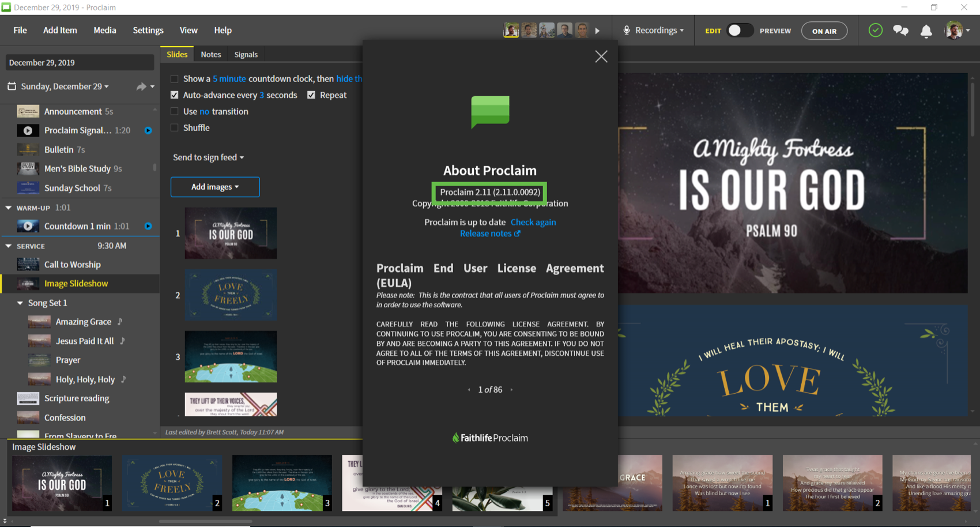This screenshot has width=980, height=527.
Task: Click the Scripture reading item icon
Action: pyautogui.click(x=28, y=398)
